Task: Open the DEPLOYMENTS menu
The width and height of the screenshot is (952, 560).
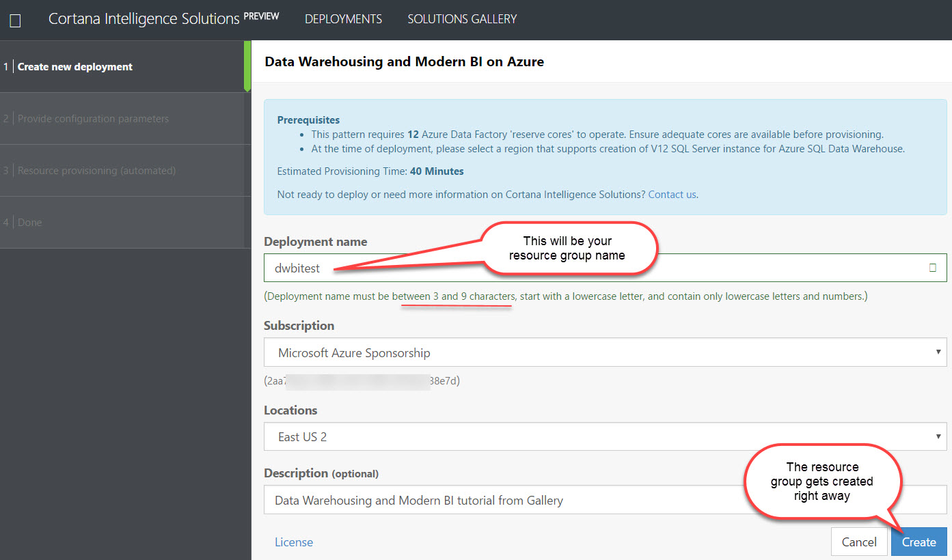Action: pos(343,19)
